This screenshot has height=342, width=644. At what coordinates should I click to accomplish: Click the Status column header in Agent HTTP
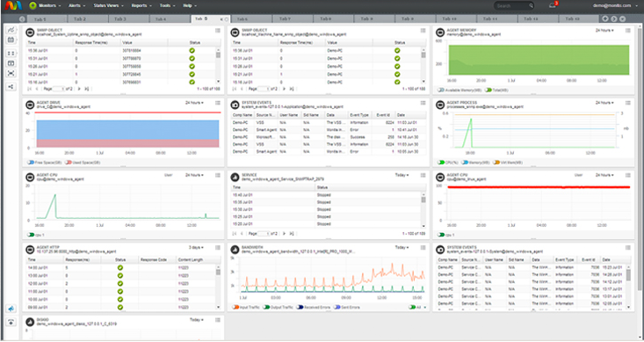point(120,259)
